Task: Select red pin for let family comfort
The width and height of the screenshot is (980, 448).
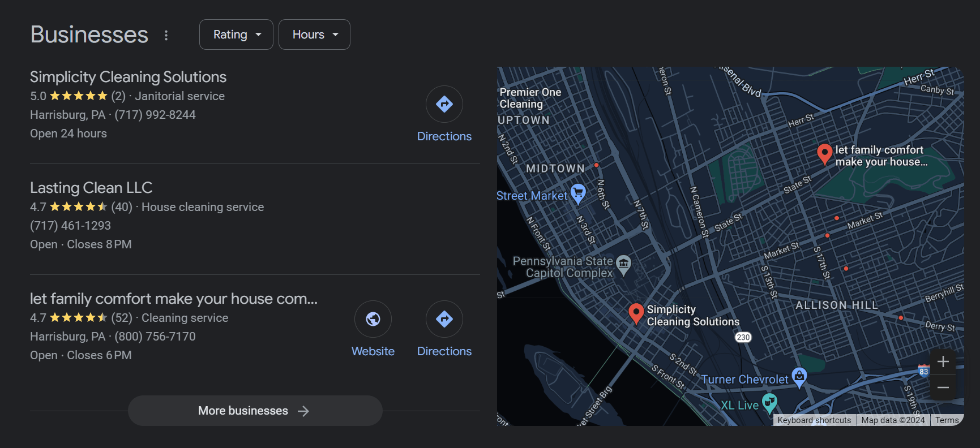Action: point(825,154)
